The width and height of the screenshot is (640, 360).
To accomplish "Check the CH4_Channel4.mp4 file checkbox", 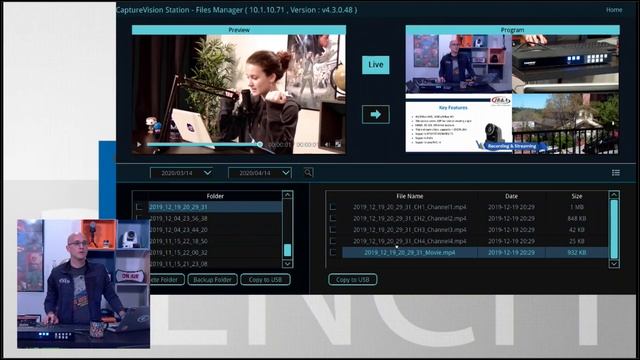I will tap(333, 241).
